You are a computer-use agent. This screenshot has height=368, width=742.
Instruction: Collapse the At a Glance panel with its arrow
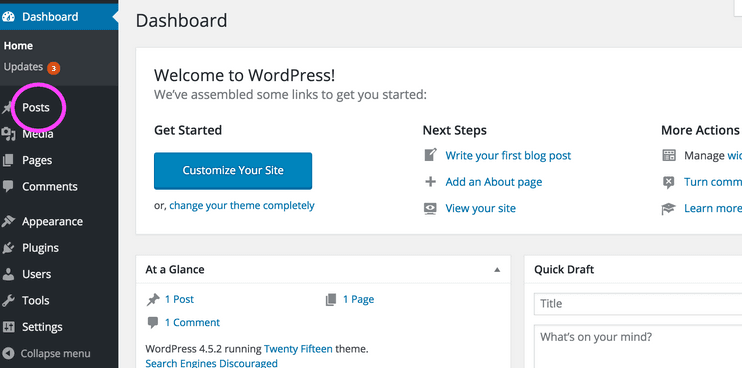pos(497,270)
